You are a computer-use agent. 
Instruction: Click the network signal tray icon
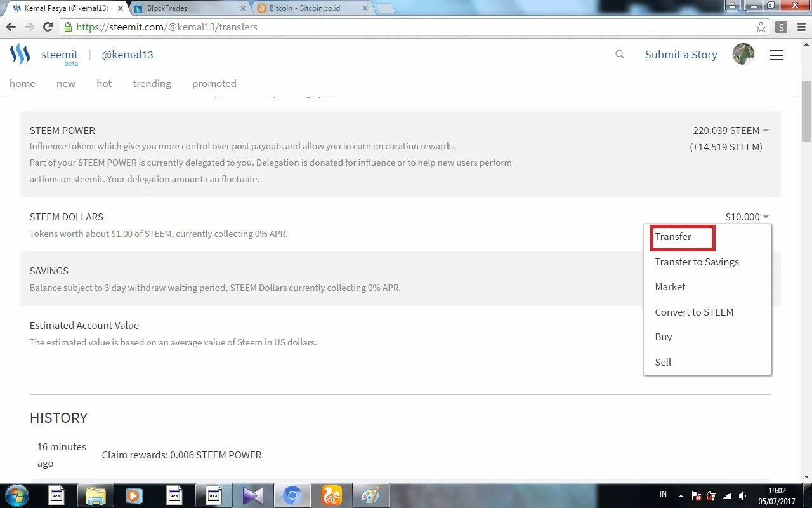728,496
